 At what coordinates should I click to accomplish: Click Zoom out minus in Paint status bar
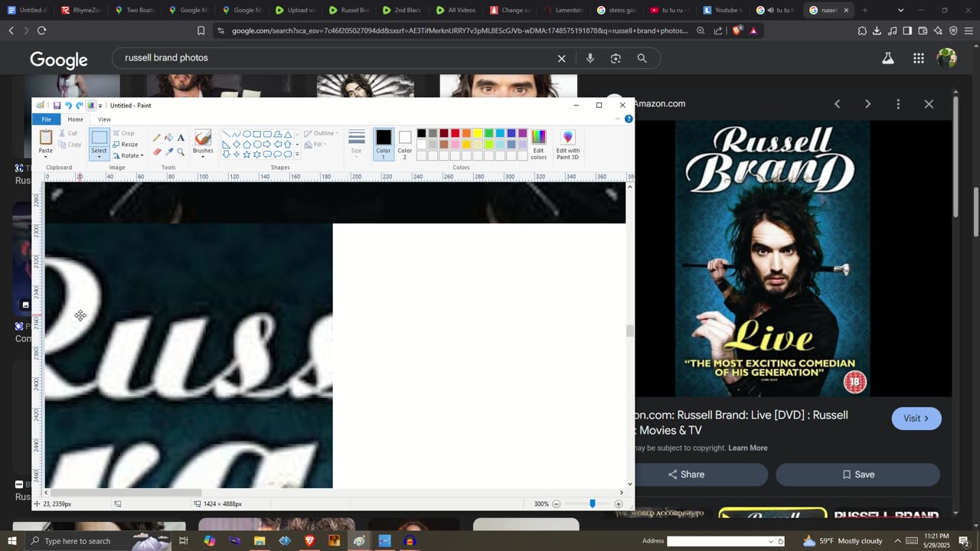point(557,504)
